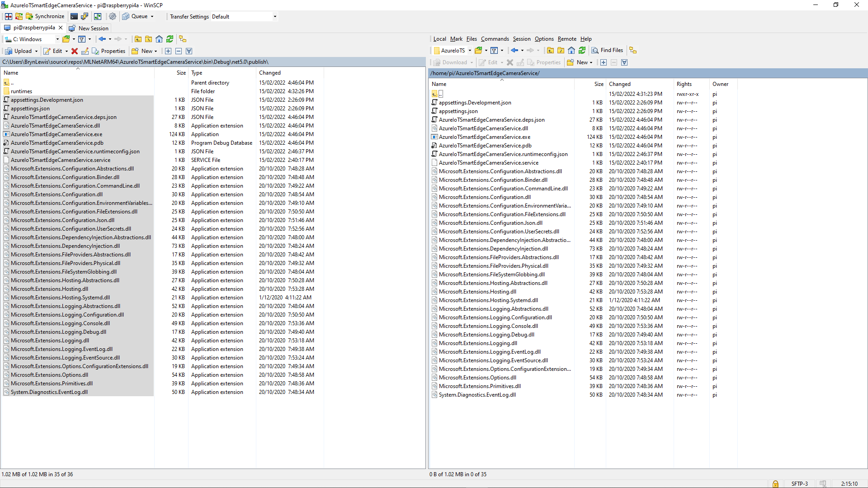Open remote directory tree toggle icon
868x488 pixels.
633,50
